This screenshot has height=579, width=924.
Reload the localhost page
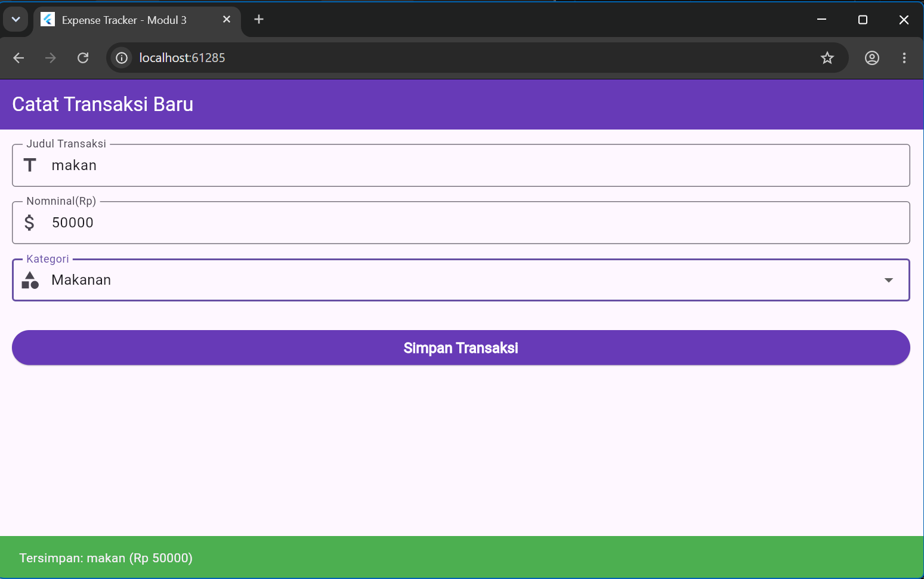tap(83, 58)
